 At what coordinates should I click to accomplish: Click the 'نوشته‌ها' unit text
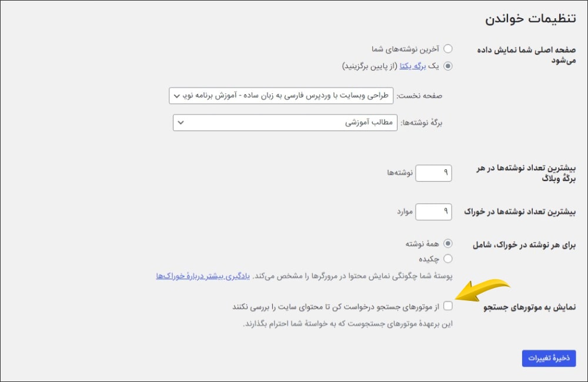[400, 173]
